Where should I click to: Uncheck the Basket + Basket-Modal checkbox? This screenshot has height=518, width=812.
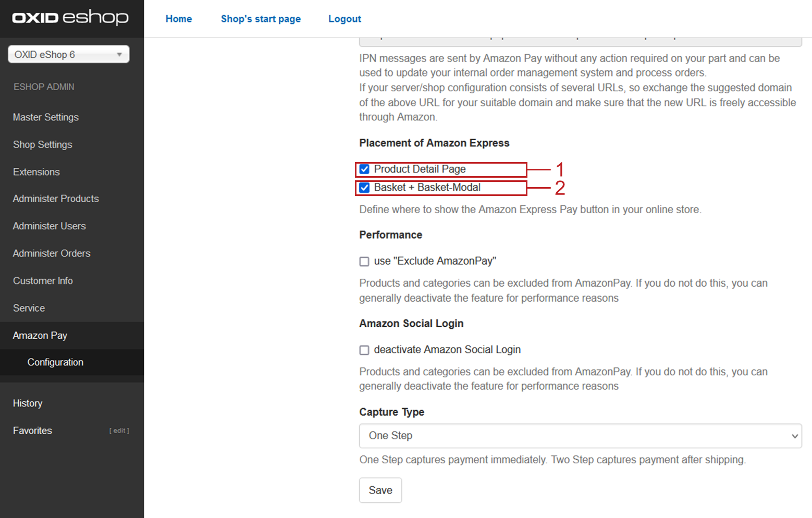364,188
